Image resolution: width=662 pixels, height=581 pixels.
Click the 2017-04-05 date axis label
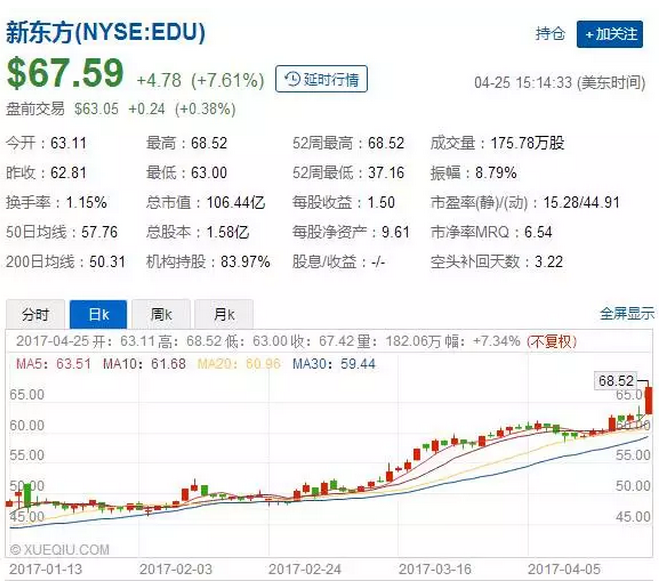564,569
